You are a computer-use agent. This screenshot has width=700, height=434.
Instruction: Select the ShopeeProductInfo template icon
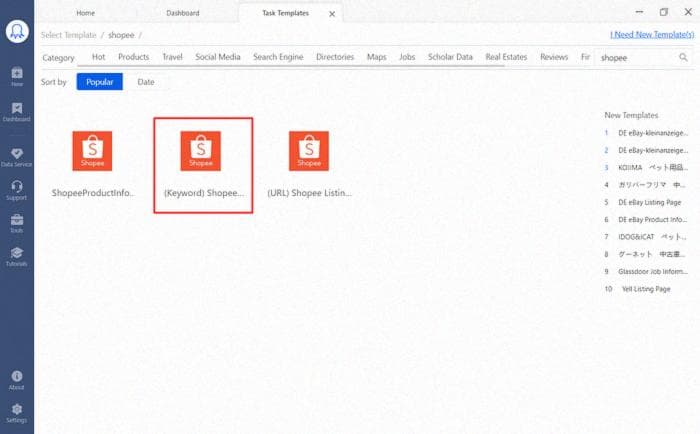pyautogui.click(x=92, y=151)
